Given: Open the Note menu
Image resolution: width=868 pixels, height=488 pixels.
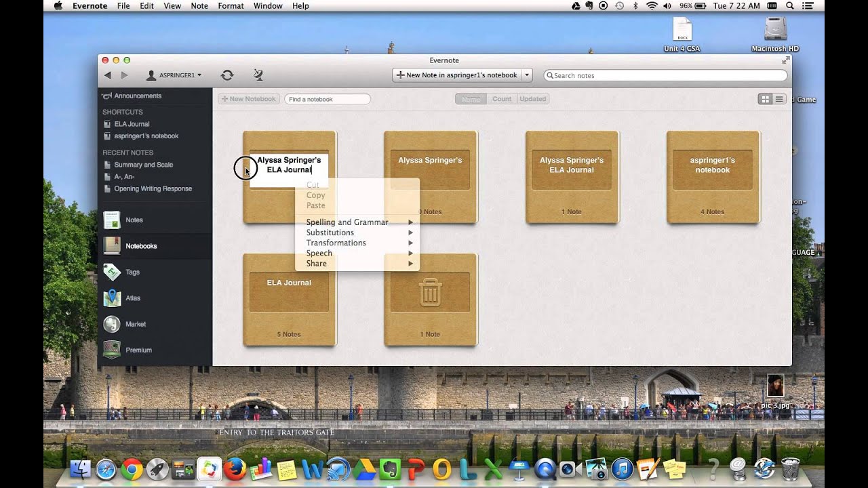Looking at the screenshot, I should pyautogui.click(x=199, y=5).
